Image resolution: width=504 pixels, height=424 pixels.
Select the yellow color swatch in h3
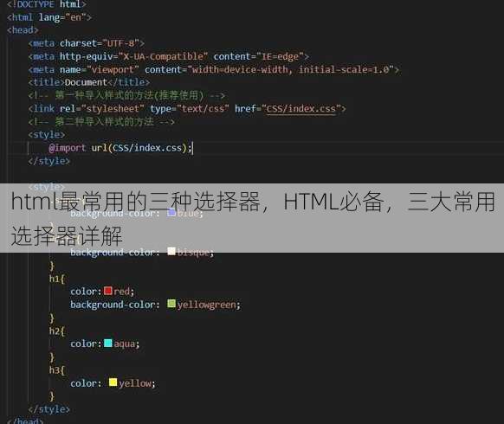113,382
